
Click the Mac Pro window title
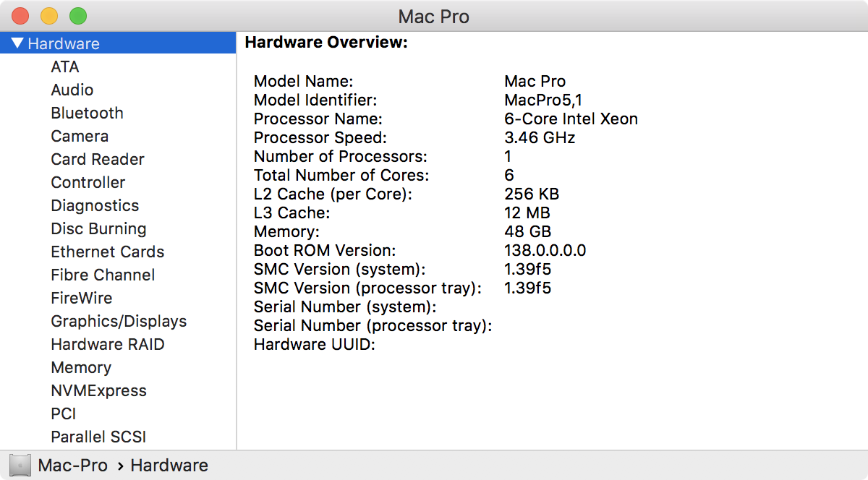434,16
